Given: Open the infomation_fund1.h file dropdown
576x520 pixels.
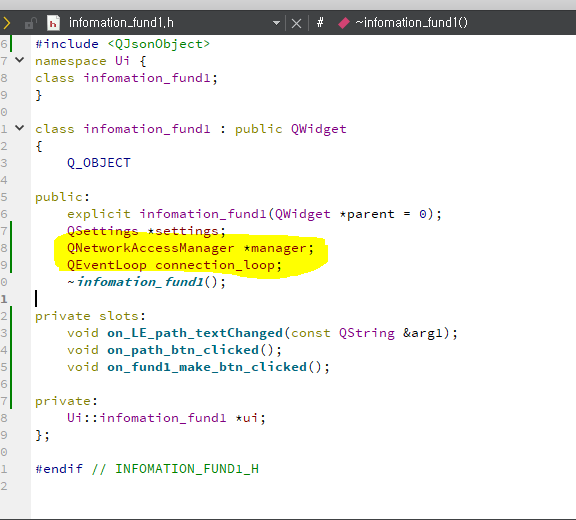Looking at the screenshot, I should 276,23.
